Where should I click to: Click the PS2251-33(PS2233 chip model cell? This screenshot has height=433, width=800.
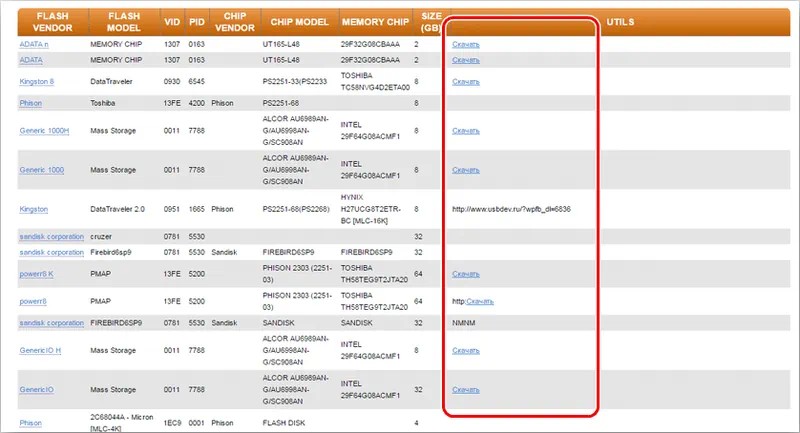[294, 82]
